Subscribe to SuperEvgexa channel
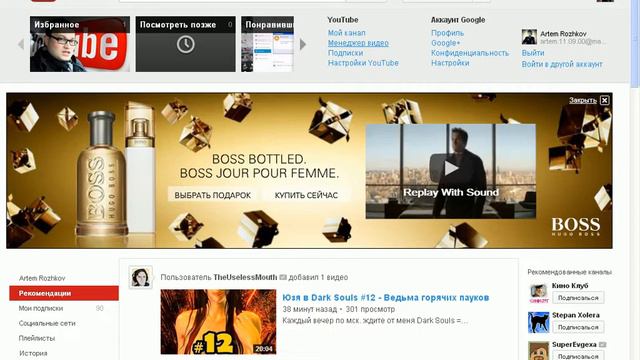 (x=578, y=356)
